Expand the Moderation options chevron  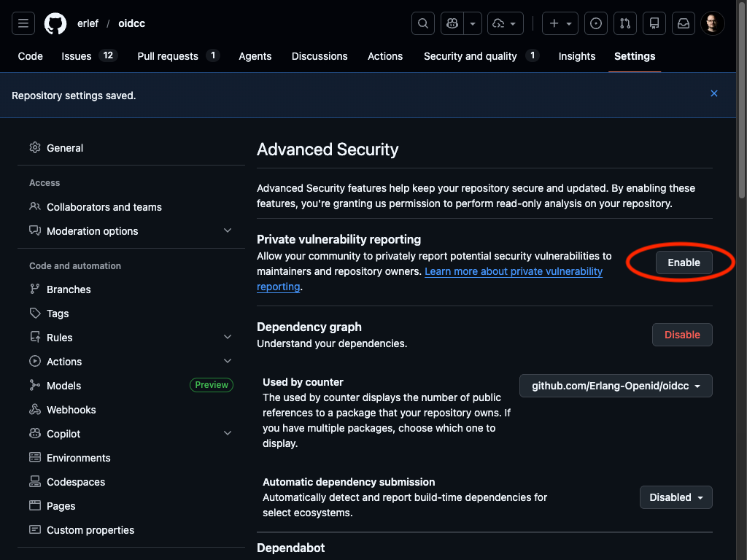228,230
